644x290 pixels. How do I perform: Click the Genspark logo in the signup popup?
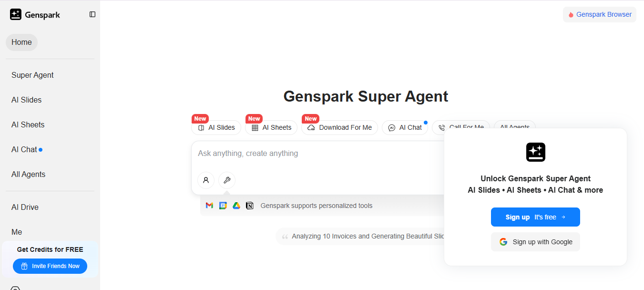(535, 152)
